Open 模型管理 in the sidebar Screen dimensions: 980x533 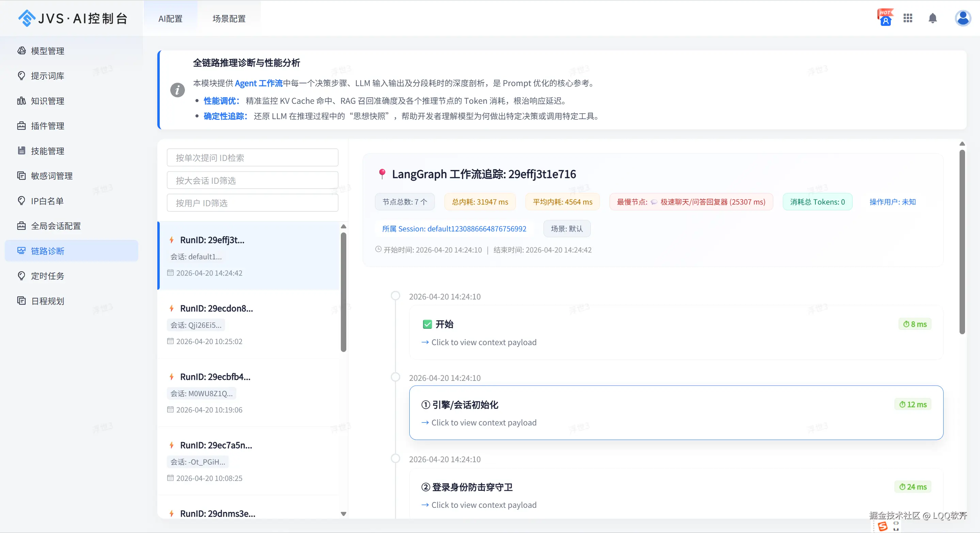tap(47, 51)
